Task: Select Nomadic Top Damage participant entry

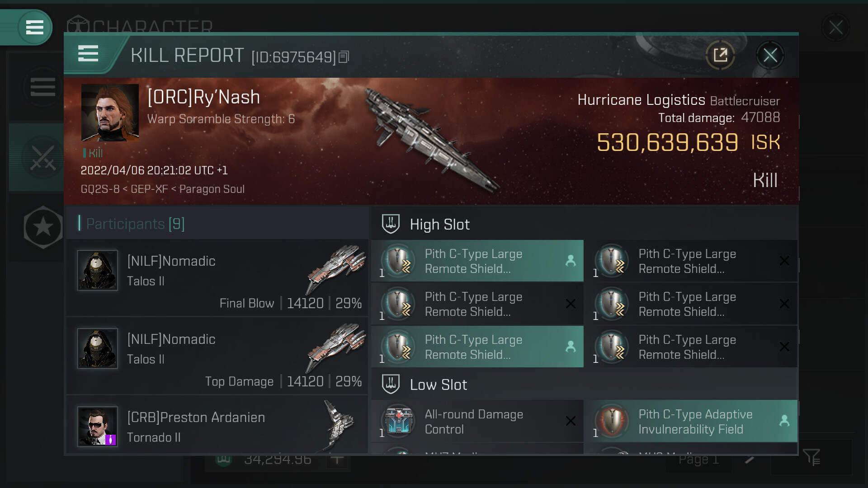Action: (x=217, y=356)
